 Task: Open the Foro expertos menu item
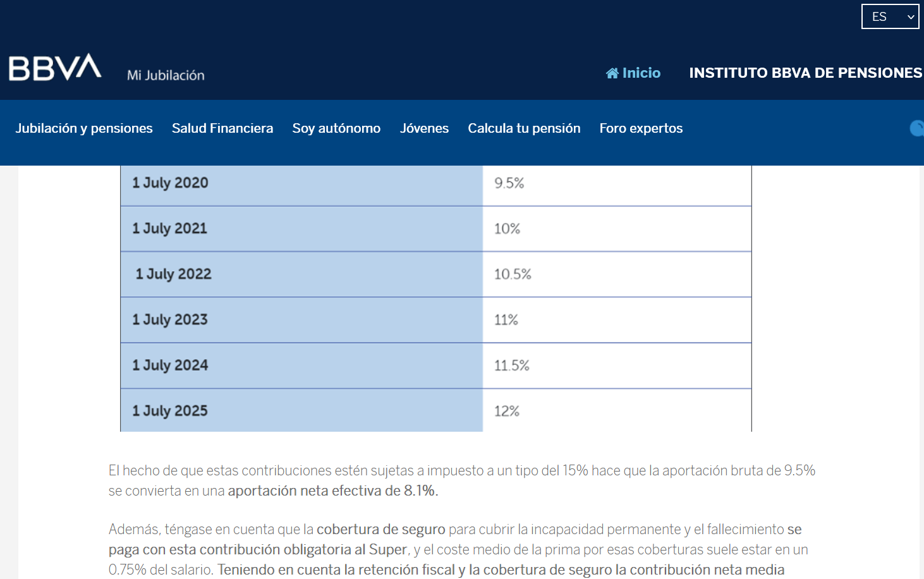pyautogui.click(x=641, y=128)
